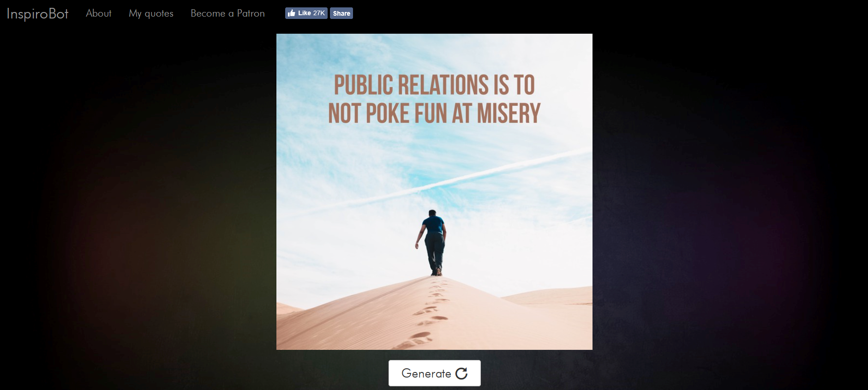
Task: Open the Become a Patron link
Action: point(227,13)
